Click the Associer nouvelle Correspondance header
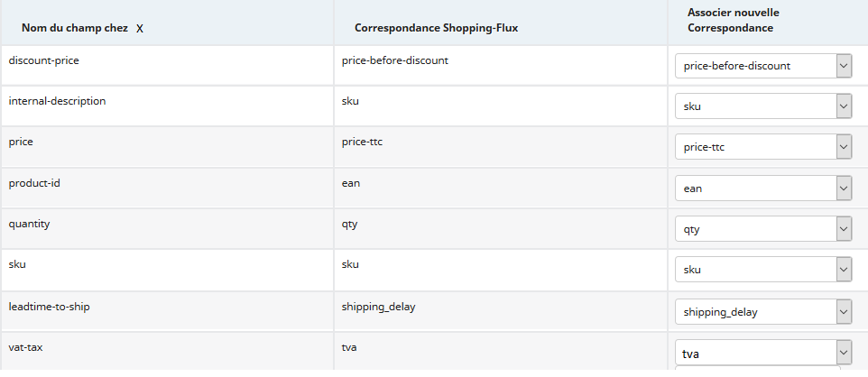 (x=733, y=20)
